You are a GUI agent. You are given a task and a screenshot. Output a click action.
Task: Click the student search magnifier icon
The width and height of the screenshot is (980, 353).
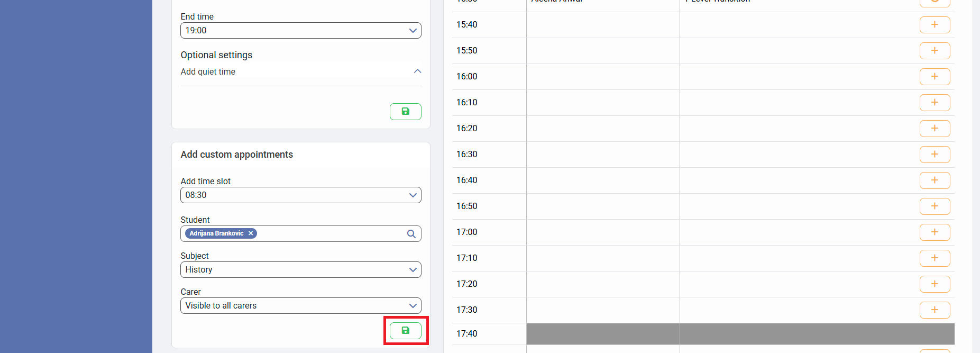tap(411, 234)
